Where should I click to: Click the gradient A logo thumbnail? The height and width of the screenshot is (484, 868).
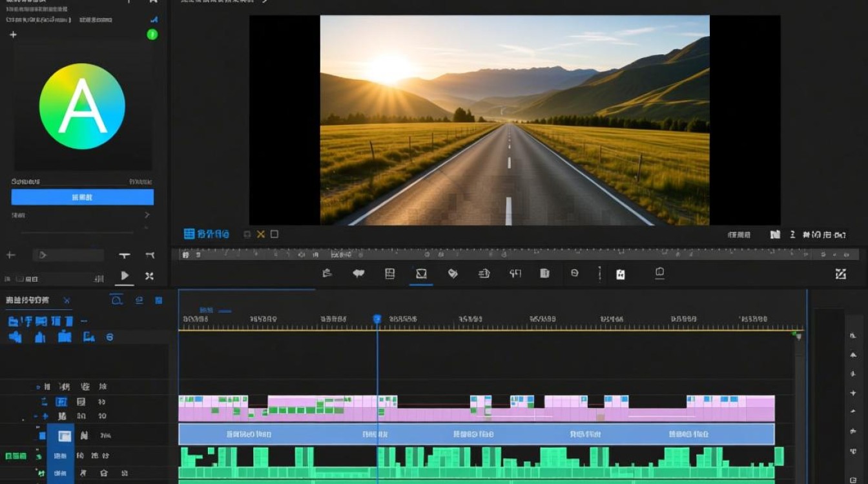pyautogui.click(x=82, y=106)
